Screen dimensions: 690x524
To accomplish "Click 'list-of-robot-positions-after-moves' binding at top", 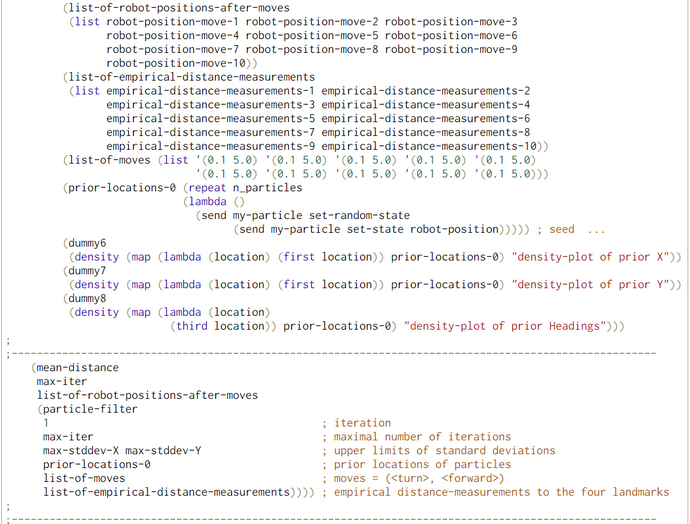I will pyautogui.click(x=179, y=8).
